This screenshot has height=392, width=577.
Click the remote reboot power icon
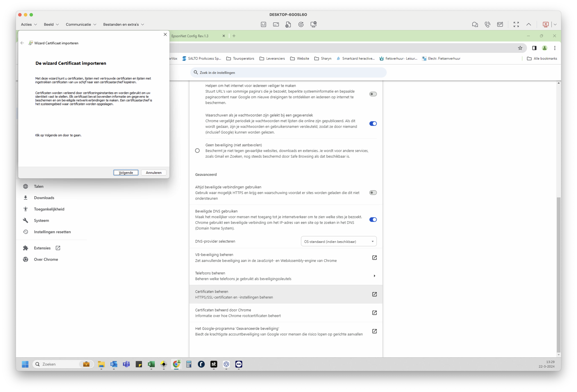click(x=301, y=24)
